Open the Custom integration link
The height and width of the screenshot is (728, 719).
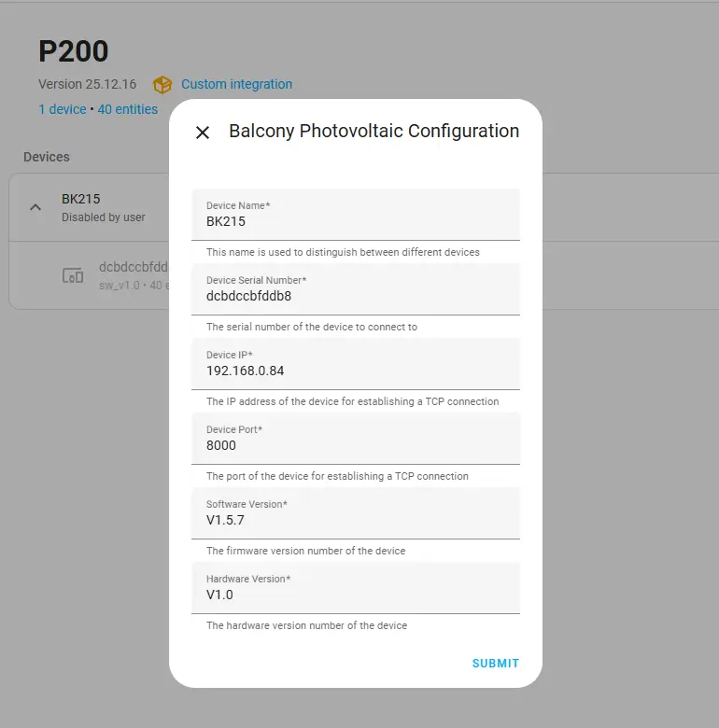pos(236,85)
